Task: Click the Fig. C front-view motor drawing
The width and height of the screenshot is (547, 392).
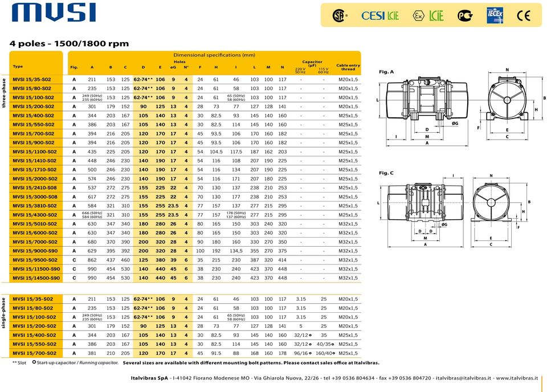Action: click(x=491, y=202)
